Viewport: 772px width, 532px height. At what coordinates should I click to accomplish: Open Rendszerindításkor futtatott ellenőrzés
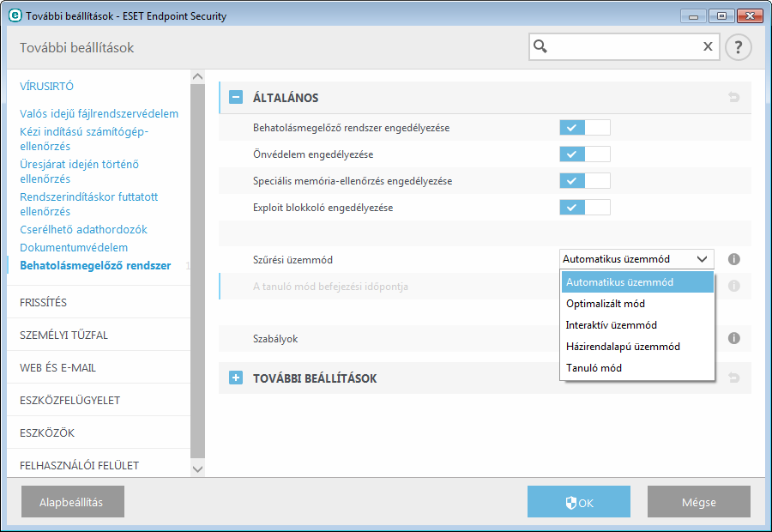[x=89, y=204]
